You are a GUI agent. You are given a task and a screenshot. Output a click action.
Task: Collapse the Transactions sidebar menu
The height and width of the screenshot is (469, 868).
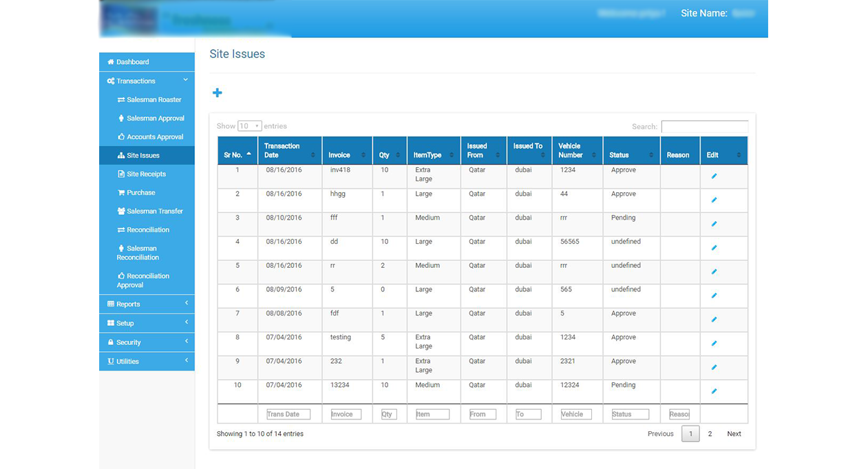147,81
